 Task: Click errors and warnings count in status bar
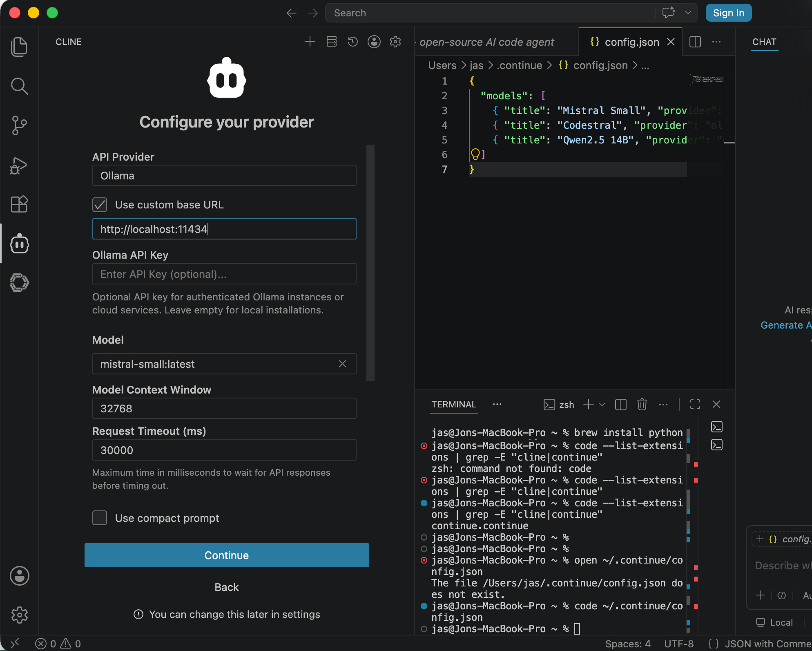coord(58,644)
